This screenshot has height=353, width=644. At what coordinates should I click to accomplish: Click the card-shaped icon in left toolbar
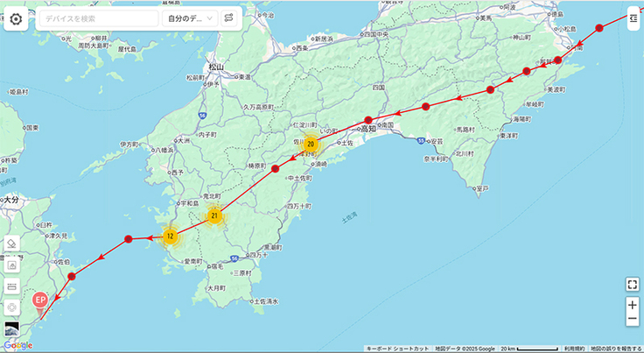(12, 286)
